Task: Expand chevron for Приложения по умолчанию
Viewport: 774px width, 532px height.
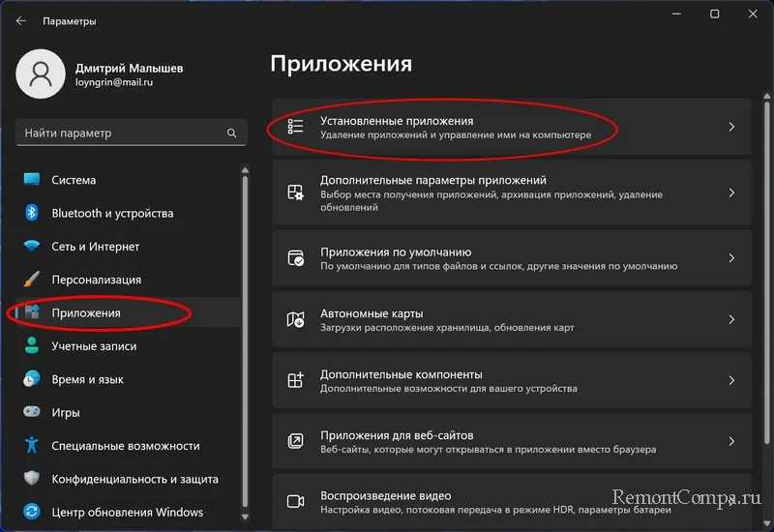Action: [731, 258]
